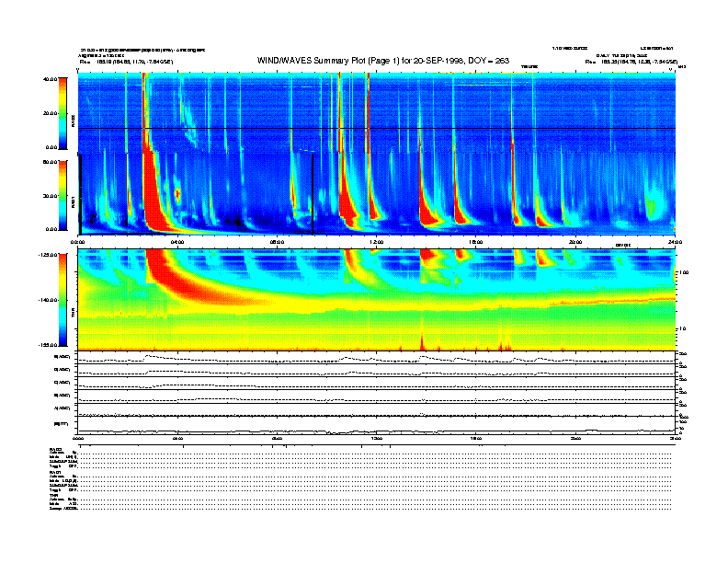Click the 24:00 time label under the RAD1 spectrogram
This screenshot has height=563, width=728.
pos(675,242)
